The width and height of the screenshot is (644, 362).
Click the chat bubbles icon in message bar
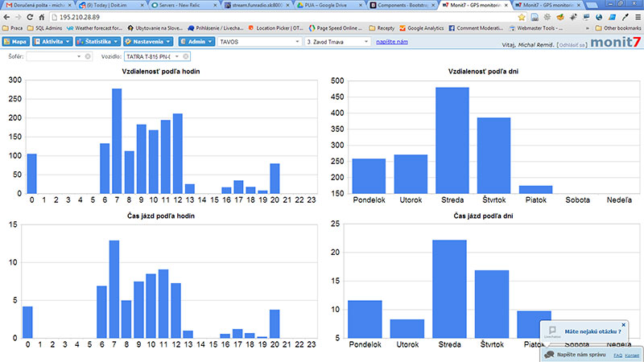(x=547, y=354)
